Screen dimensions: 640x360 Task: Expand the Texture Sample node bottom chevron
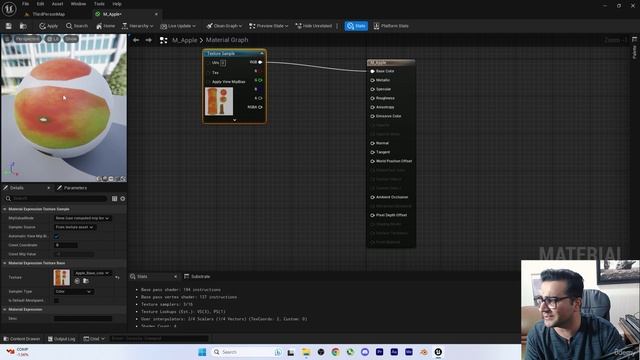[234, 120]
